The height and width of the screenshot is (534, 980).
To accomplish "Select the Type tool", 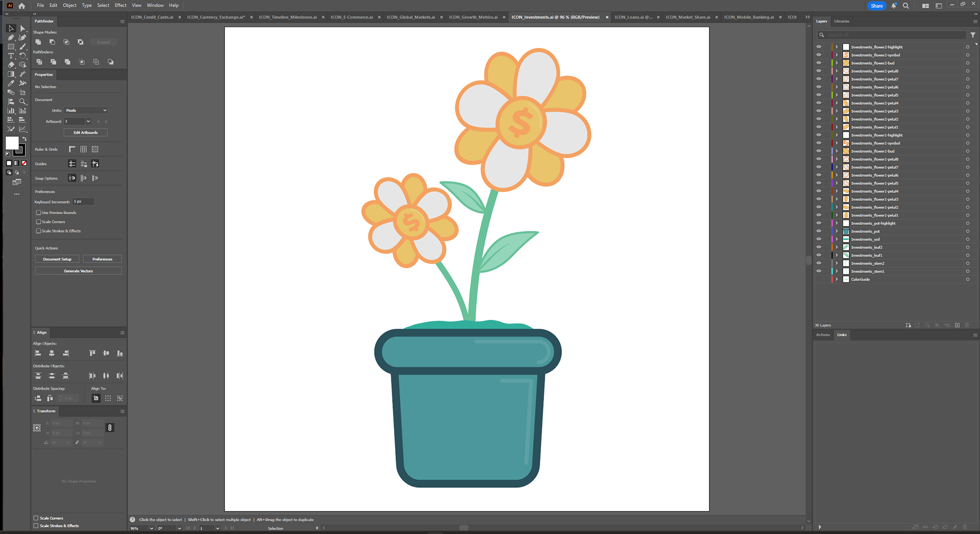I will (11, 56).
